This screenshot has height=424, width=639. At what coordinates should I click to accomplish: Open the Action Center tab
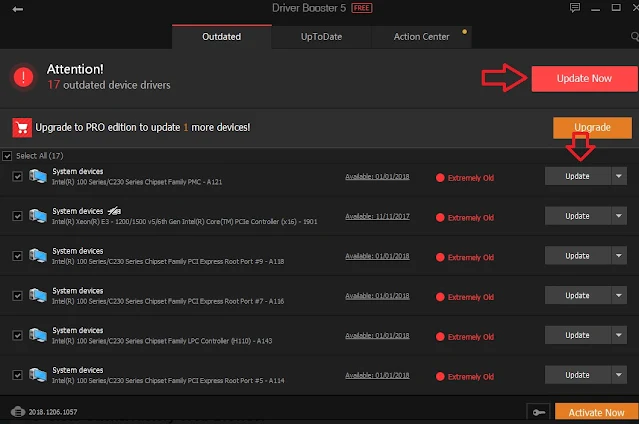(421, 37)
